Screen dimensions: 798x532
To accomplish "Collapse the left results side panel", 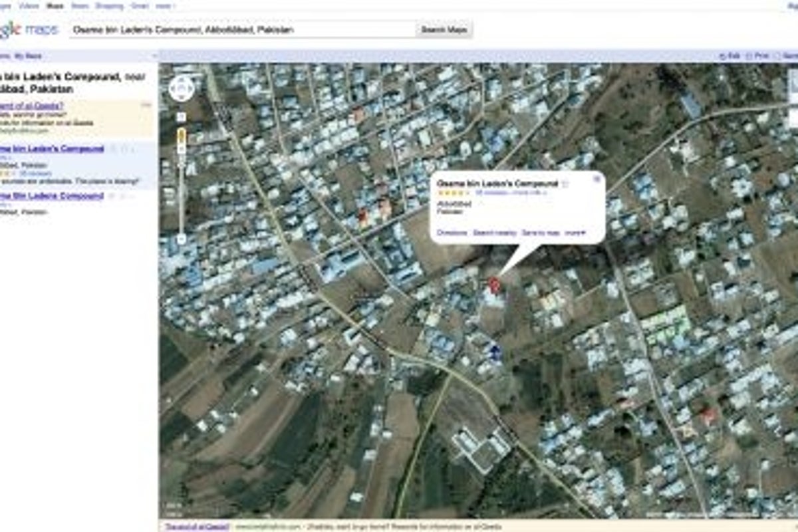I will point(154,57).
